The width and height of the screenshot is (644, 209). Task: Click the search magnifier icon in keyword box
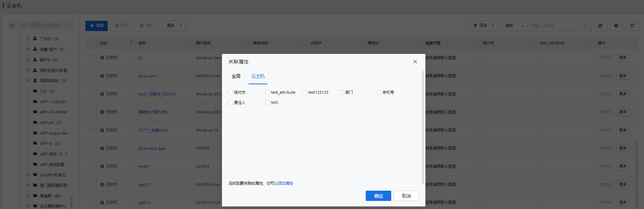coord(585,26)
